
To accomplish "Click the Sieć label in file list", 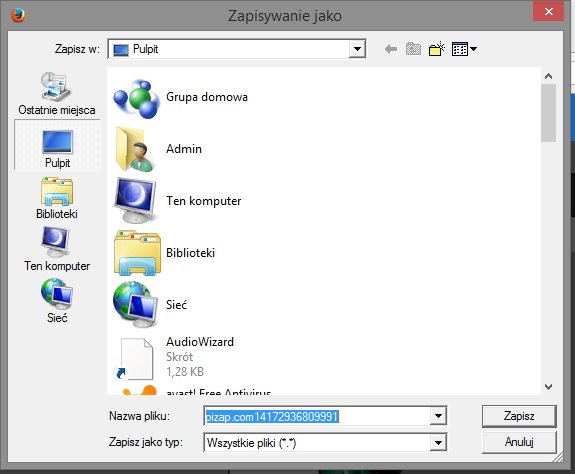I will point(176,305).
